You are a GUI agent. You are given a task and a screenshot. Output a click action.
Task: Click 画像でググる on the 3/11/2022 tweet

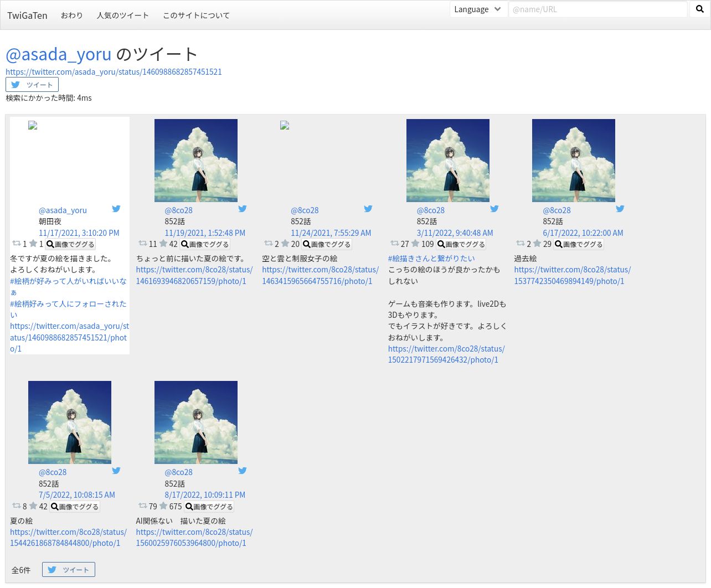461,244
